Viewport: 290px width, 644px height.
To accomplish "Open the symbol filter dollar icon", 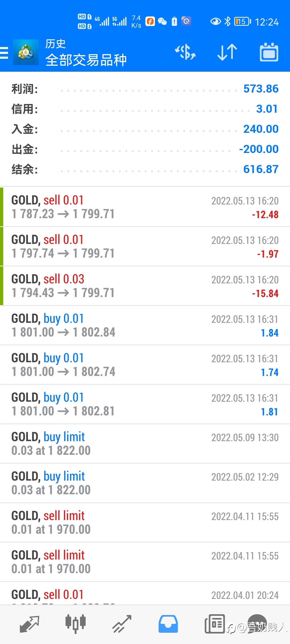I will (185, 52).
